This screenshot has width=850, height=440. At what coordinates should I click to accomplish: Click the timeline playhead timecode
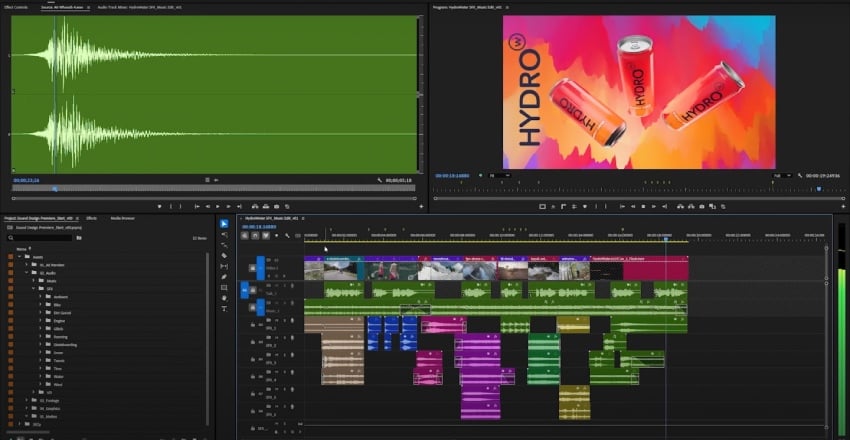[x=259, y=227]
